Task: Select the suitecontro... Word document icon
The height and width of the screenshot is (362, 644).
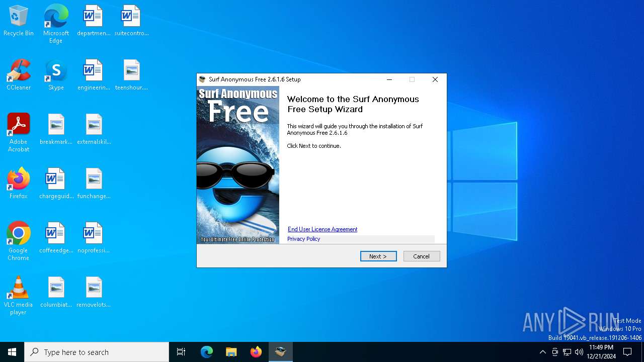Action: pos(131,21)
